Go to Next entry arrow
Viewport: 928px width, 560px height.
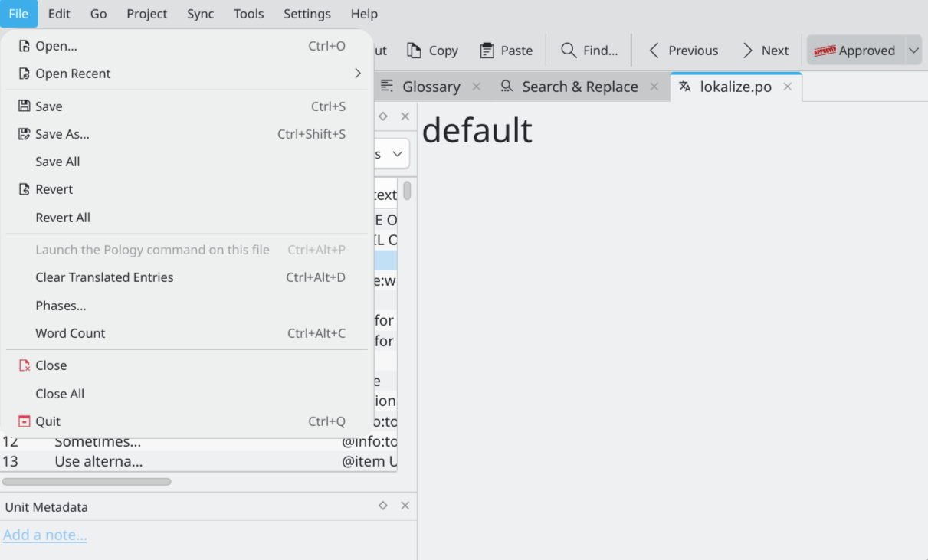click(748, 51)
